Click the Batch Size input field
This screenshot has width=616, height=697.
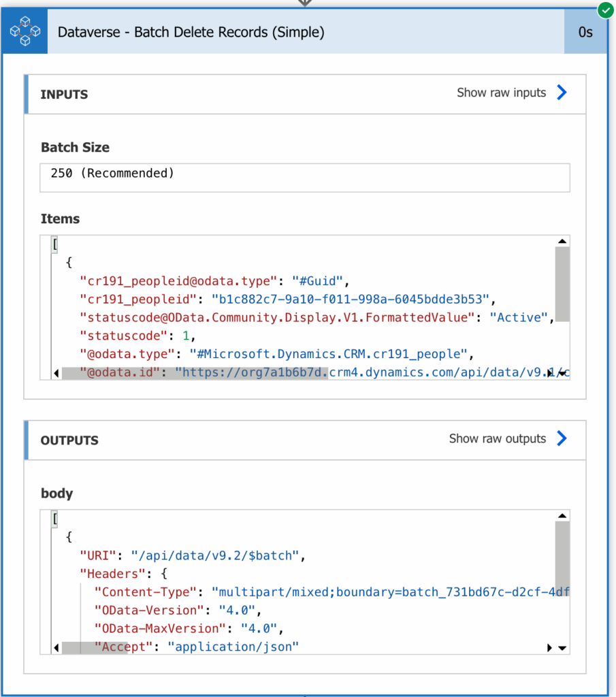click(305, 178)
